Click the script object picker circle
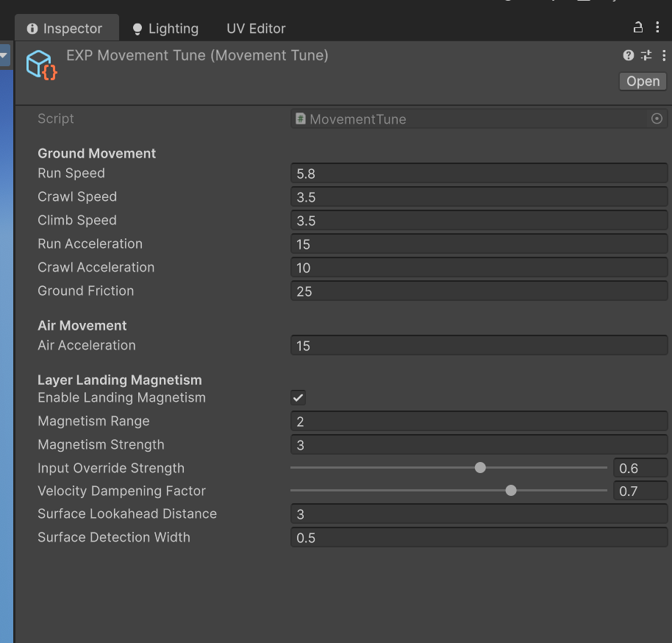Screen dimensions: 672x643 click(657, 118)
